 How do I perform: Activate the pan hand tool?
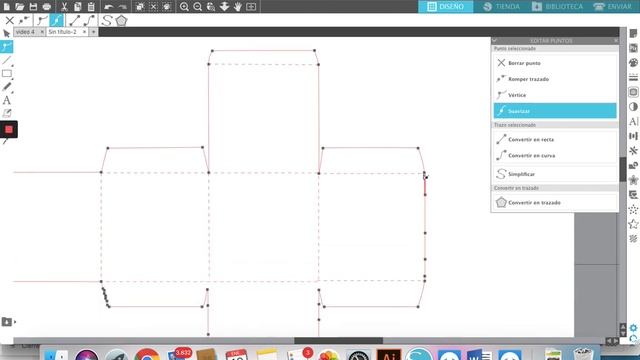pyautogui.click(x=238, y=7)
